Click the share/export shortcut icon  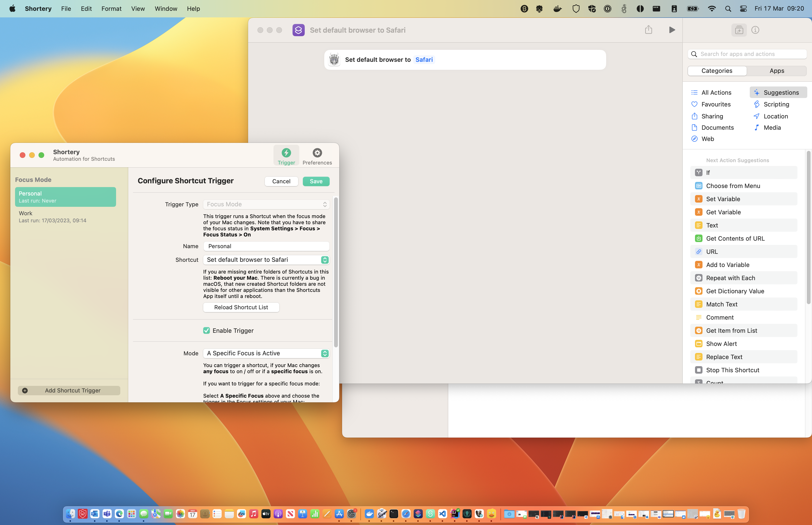pyautogui.click(x=649, y=30)
